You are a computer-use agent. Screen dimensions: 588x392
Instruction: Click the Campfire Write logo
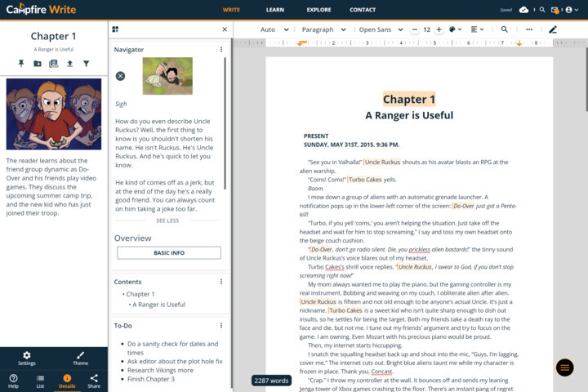tap(42, 9)
